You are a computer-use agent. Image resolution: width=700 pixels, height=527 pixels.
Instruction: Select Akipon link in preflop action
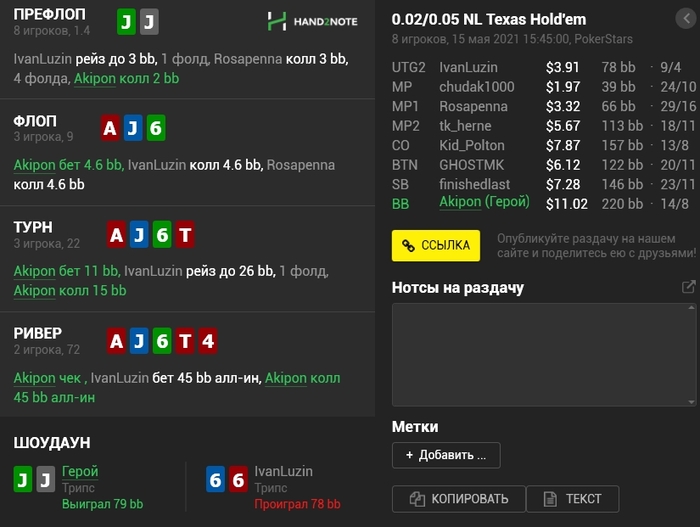click(95, 79)
